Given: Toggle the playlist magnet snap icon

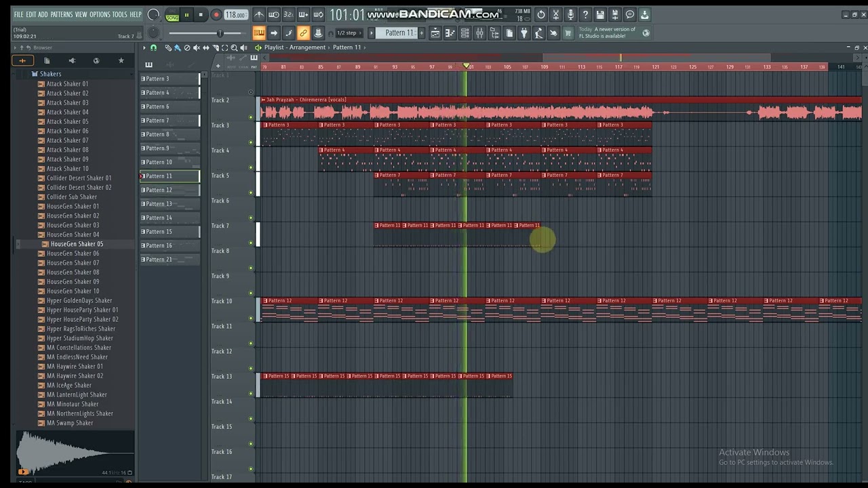Looking at the screenshot, I should tap(153, 47).
